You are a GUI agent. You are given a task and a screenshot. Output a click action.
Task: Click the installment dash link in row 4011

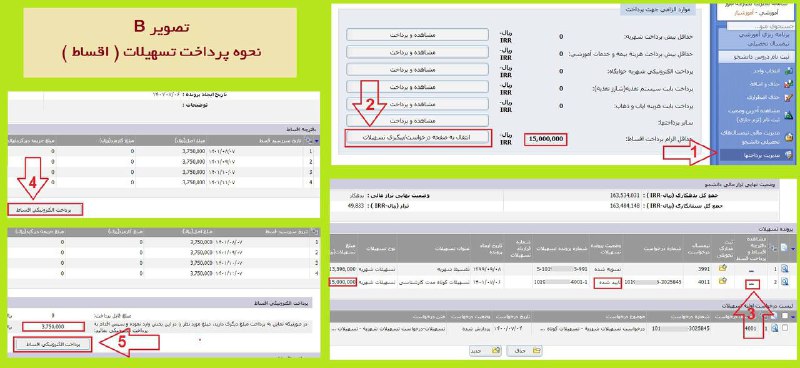coord(752,284)
